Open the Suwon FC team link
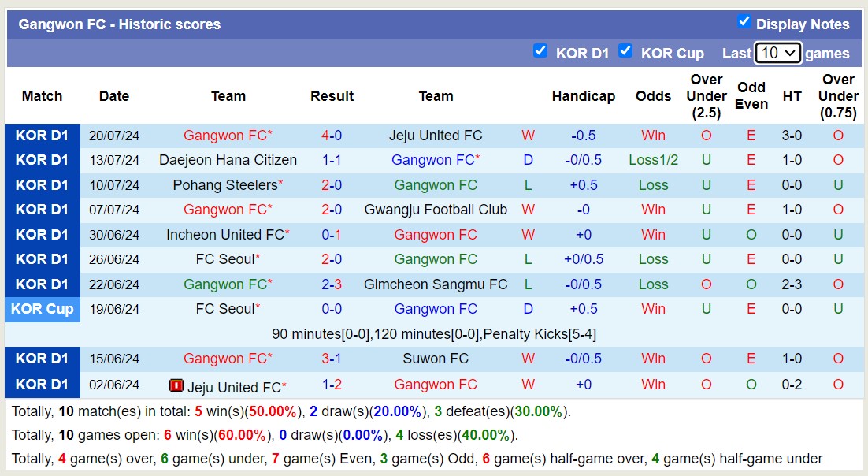 [436, 359]
